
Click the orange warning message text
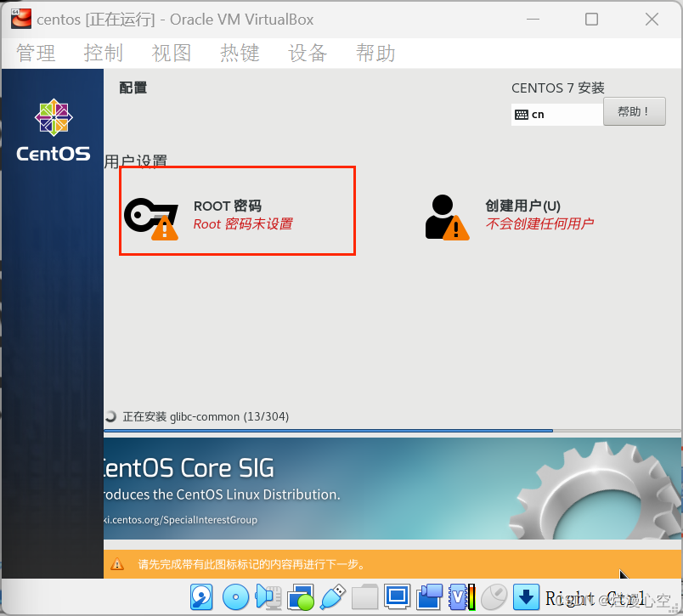click(x=251, y=564)
